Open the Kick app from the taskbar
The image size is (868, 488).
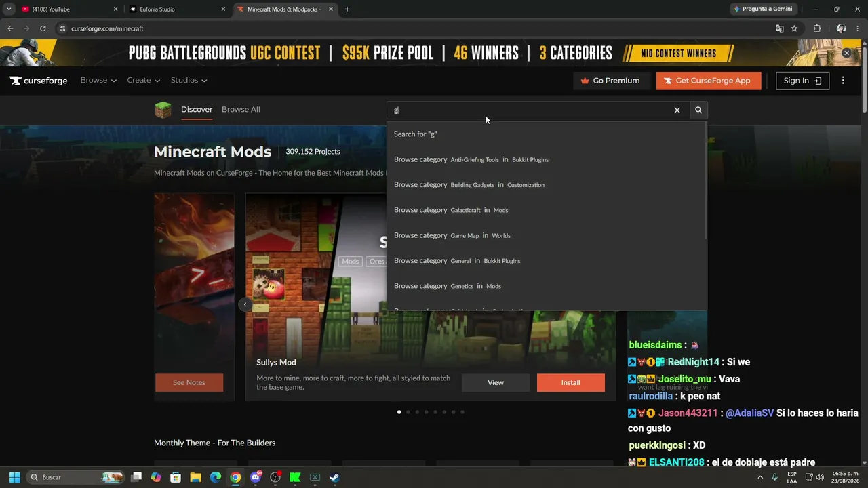pos(295,477)
